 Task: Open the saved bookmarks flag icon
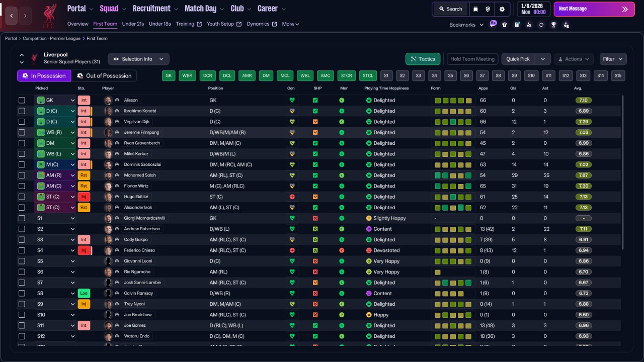coord(475,9)
